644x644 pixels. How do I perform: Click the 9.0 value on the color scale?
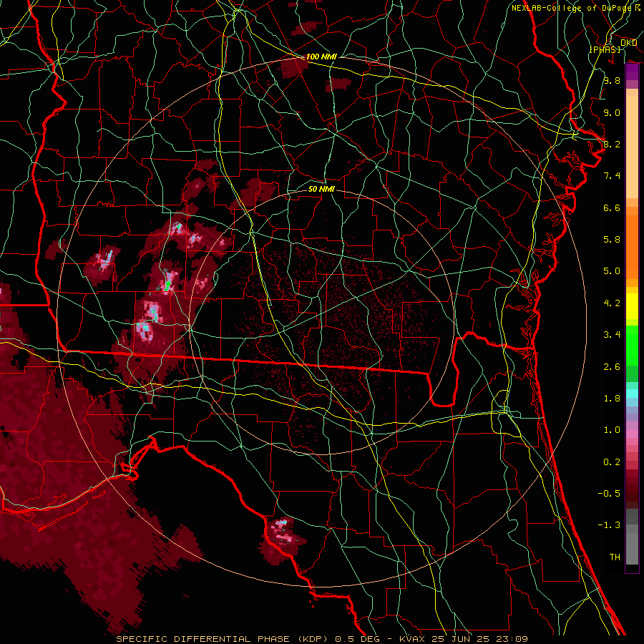[612, 113]
